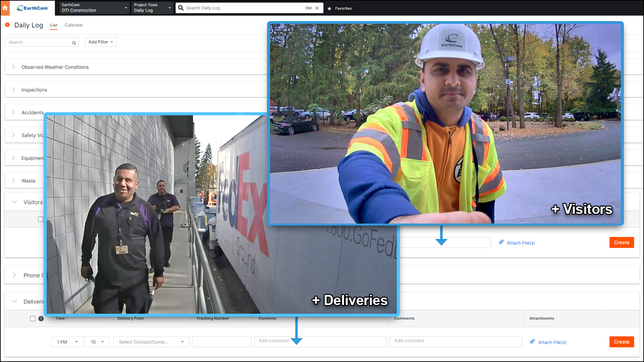Click the Tracking Number input field

222,342
